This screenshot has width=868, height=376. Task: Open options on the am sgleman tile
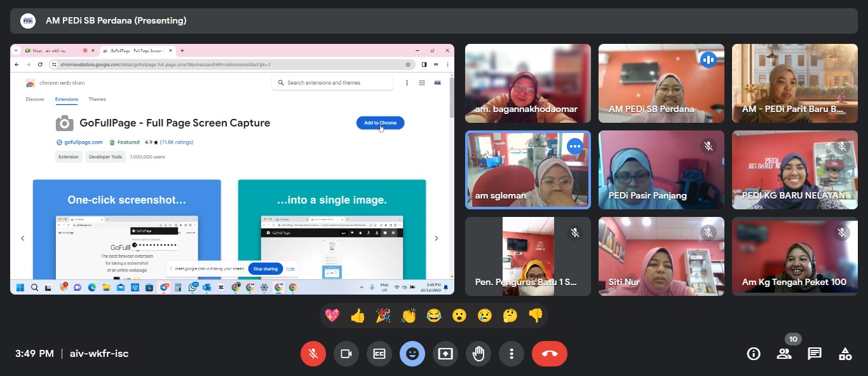(575, 146)
